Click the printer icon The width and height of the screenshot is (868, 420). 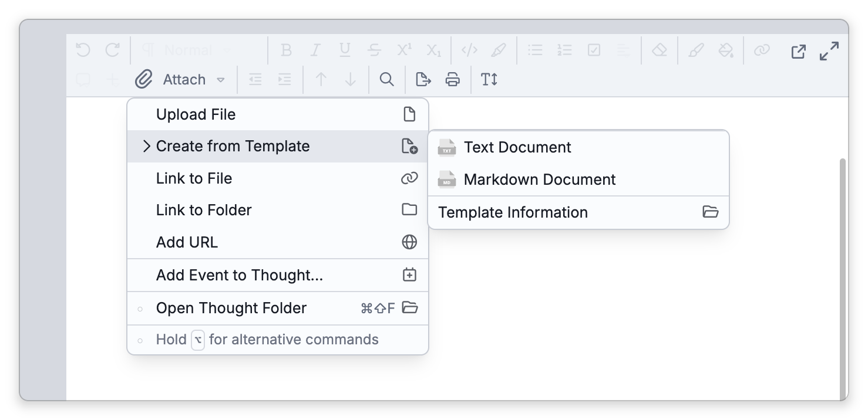pos(452,79)
